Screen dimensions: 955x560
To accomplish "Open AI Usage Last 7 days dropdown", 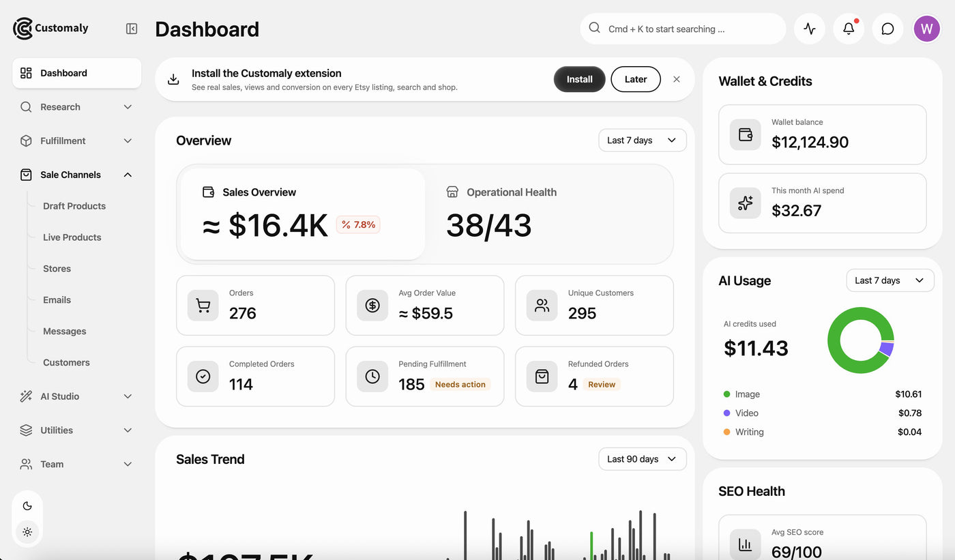I will tap(890, 280).
